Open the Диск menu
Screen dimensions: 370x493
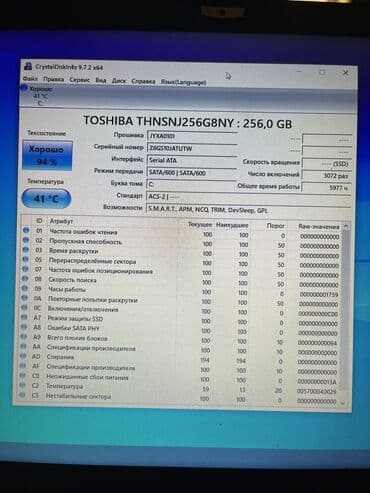(x=119, y=81)
